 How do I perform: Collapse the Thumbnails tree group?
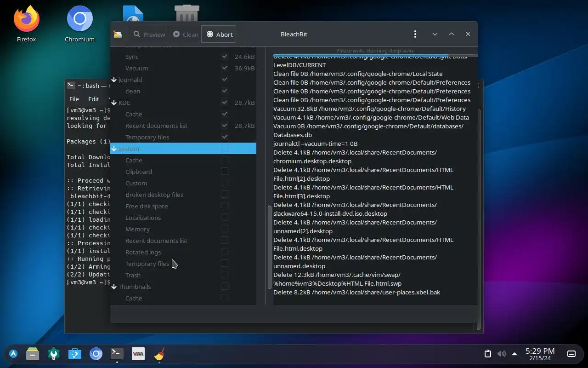114,287
